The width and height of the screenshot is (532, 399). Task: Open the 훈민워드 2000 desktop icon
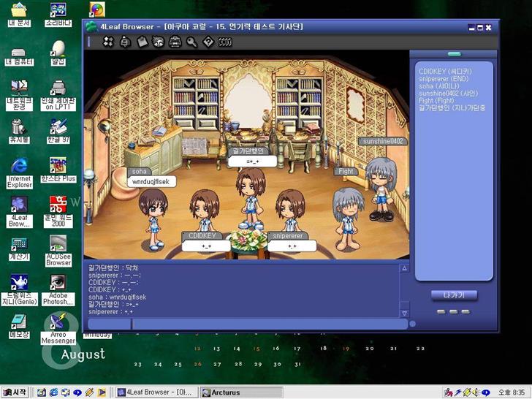coord(58,212)
